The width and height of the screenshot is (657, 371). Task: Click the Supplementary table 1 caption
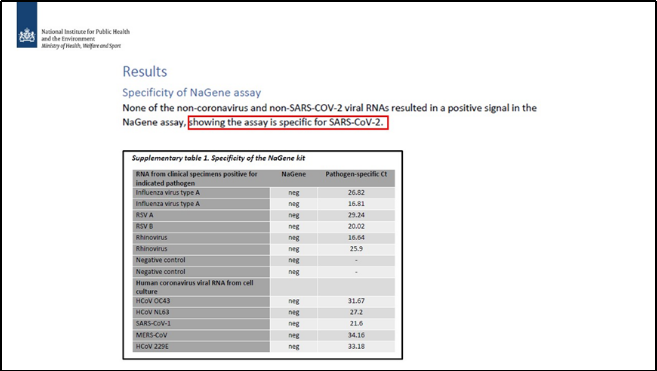coord(218,158)
